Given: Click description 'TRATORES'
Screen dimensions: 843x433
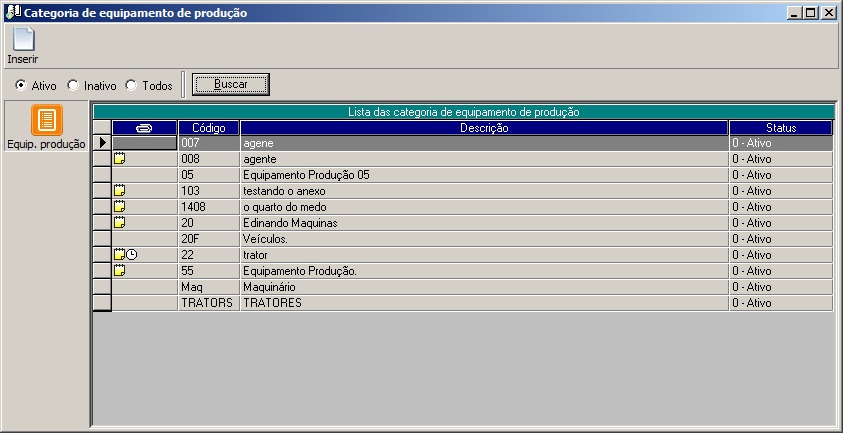Looking at the screenshot, I should [x=272, y=303].
